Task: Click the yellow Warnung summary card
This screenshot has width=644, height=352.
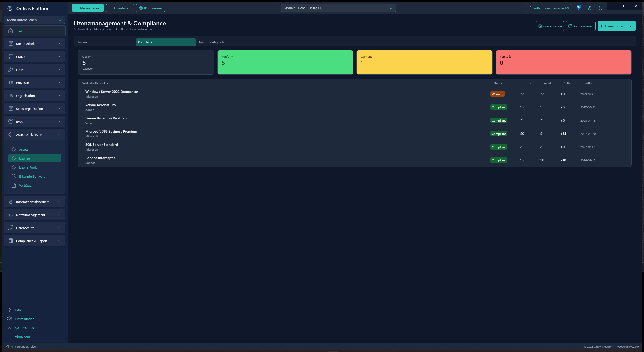Action: tap(424, 62)
